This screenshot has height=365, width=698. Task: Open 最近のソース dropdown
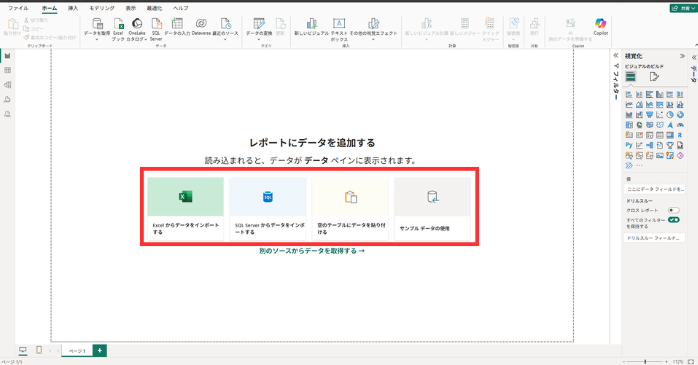pos(225,39)
